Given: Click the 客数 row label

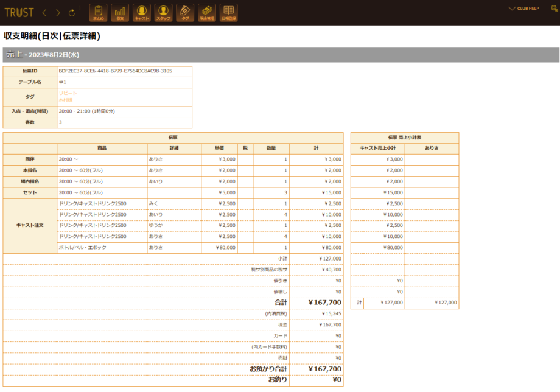Looking at the screenshot, I should click(30, 122).
